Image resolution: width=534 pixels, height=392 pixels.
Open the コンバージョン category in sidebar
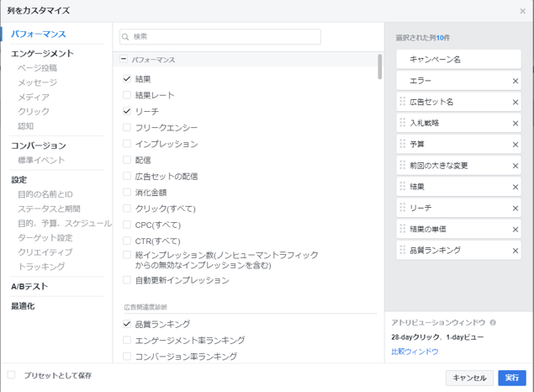point(39,146)
